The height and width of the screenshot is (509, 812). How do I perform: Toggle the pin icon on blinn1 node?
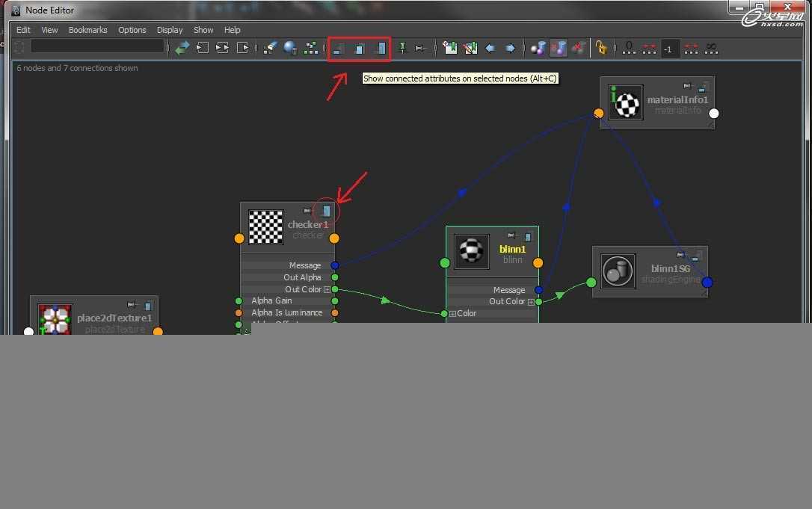511,235
